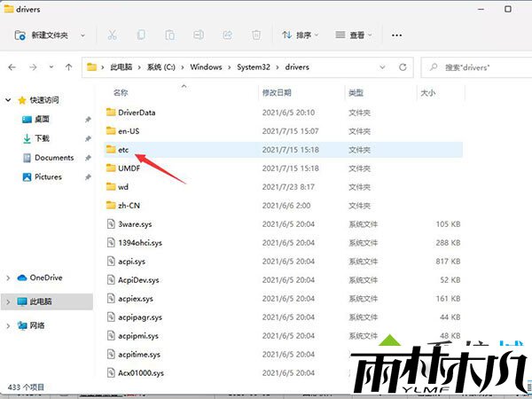
Task: Sort by 修改日期 column header
Action: click(278, 92)
